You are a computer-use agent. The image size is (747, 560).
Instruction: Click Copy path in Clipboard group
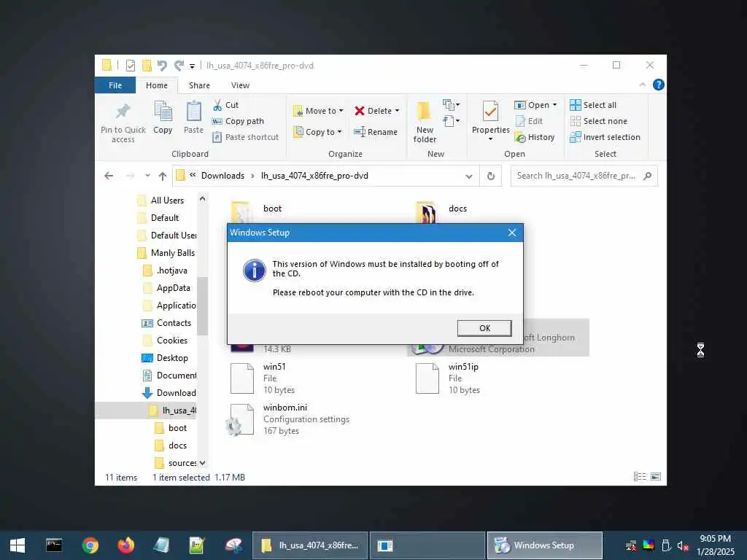tap(239, 121)
